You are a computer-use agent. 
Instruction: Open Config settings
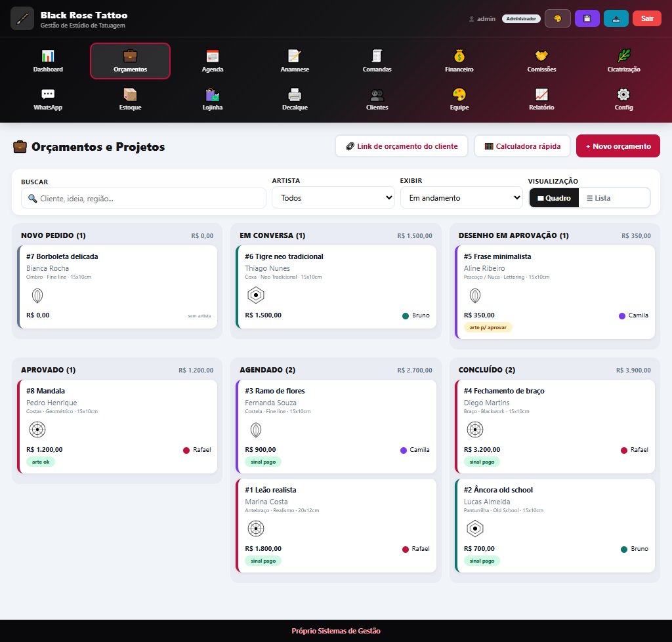[x=624, y=99]
